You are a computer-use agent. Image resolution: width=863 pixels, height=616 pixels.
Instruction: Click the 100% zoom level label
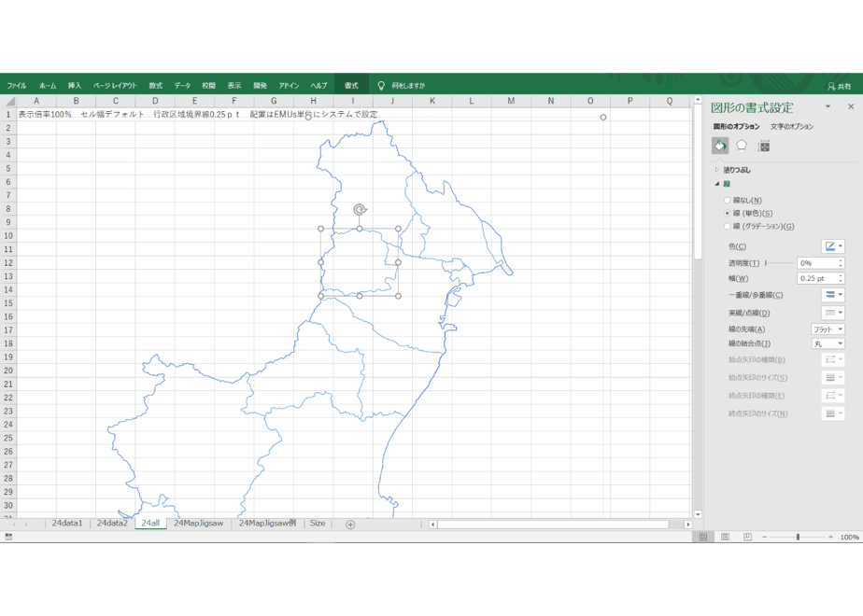pos(849,538)
